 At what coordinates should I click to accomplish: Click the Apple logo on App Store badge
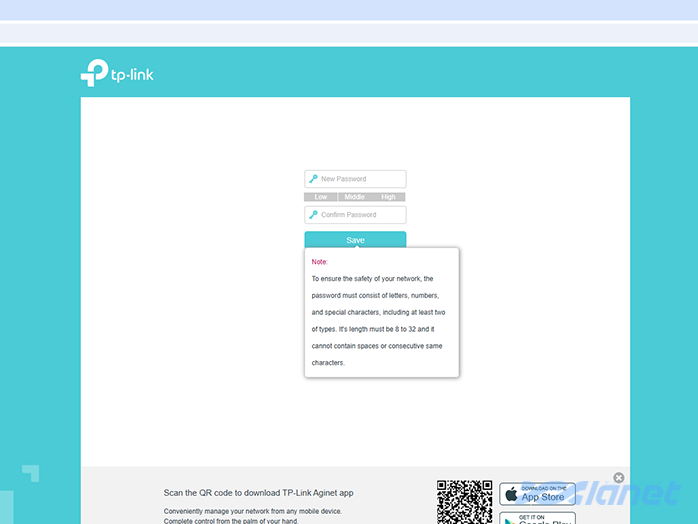(511, 494)
